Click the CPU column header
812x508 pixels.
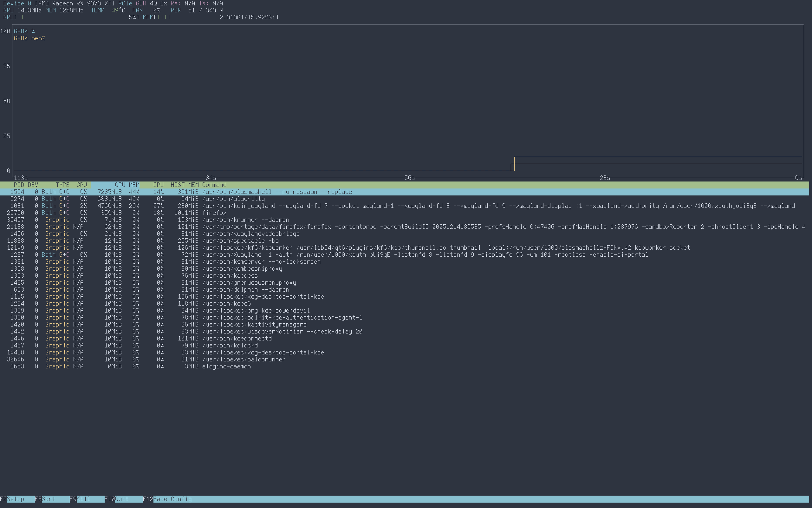tap(158, 185)
